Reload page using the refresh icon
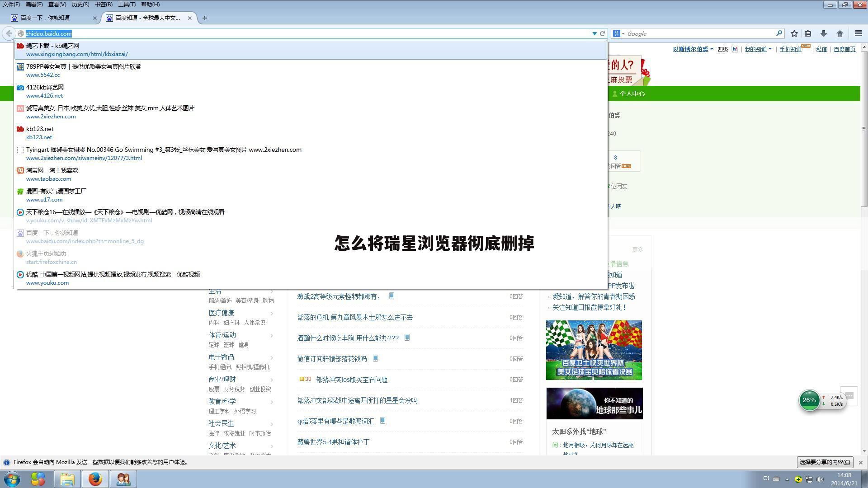Screen dimensions: 868x488 pos(602,33)
